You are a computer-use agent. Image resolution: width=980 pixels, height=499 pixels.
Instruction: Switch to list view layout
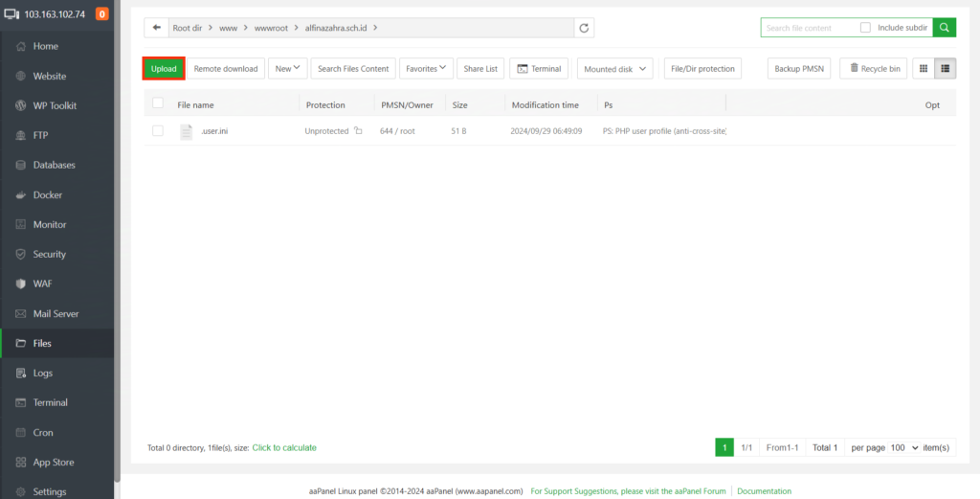pyautogui.click(x=945, y=68)
